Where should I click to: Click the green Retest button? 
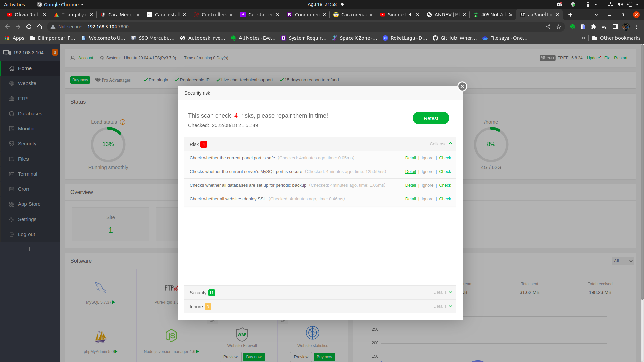point(431,118)
